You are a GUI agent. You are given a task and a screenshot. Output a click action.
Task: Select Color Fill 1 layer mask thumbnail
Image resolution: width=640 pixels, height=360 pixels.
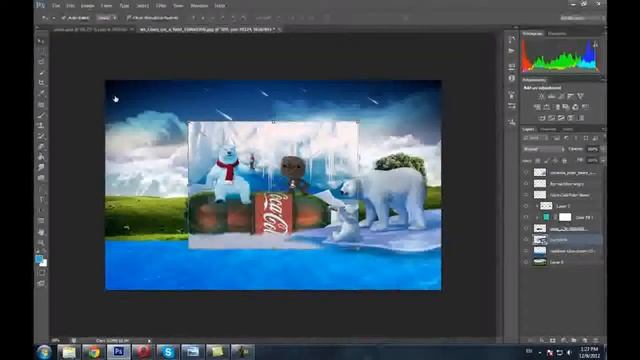pos(565,218)
